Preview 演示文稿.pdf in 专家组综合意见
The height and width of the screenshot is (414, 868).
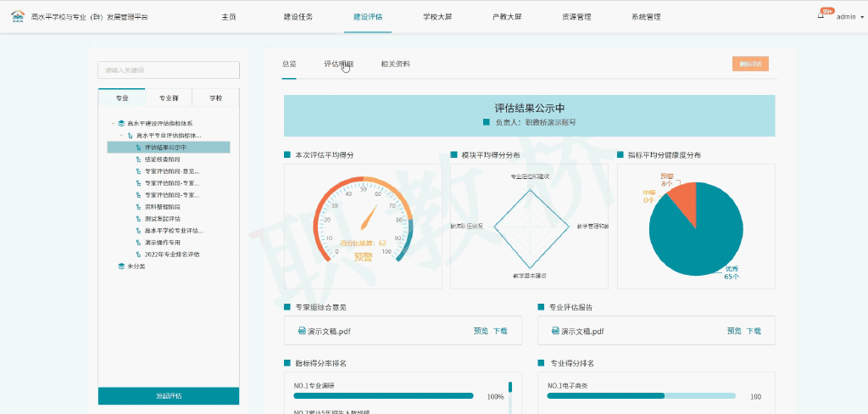(481, 331)
